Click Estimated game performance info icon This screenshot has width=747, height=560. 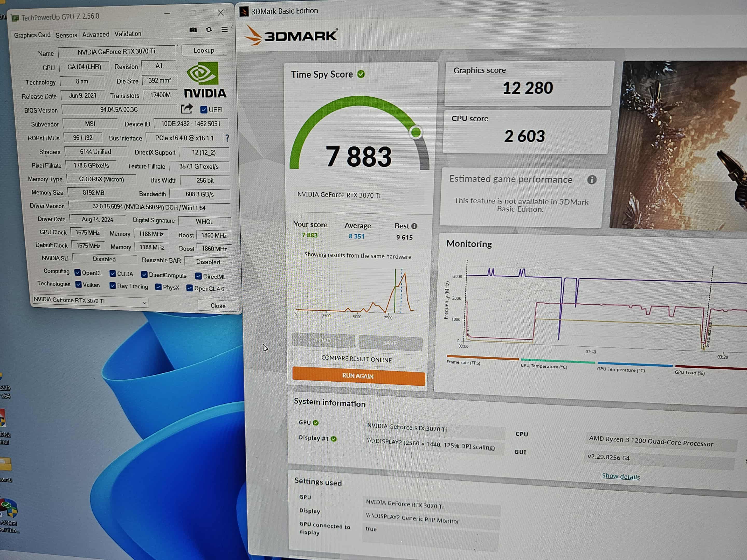[x=592, y=180]
